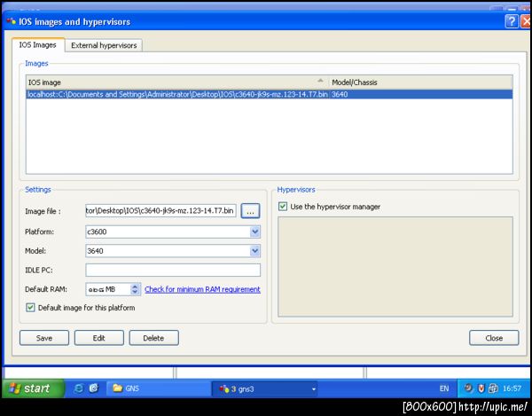Click the IDLE PC input field
Viewport: 532px width, 416px height.
point(173,271)
